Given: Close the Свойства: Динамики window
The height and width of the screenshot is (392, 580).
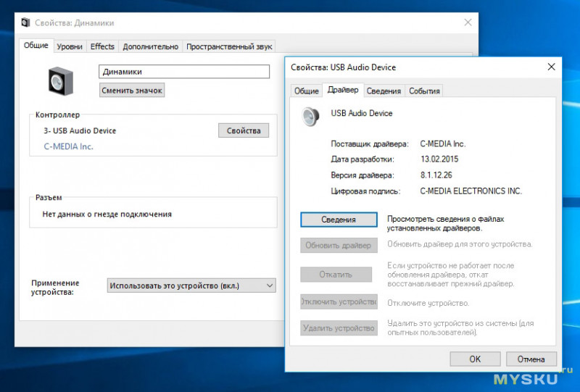Looking at the screenshot, I should tap(468, 22).
